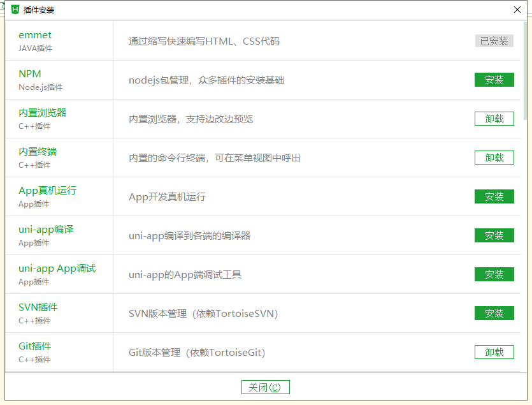Select description uni-app编译到各端的编译器
This screenshot has width=532, height=405.
pos(189,236)
